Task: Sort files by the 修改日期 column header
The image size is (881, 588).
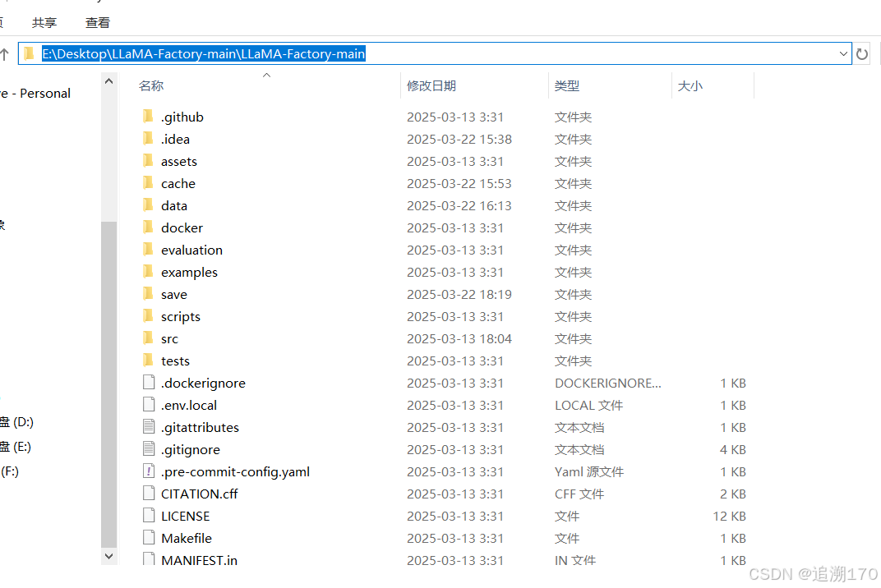Action: click(x=431, y=86)
